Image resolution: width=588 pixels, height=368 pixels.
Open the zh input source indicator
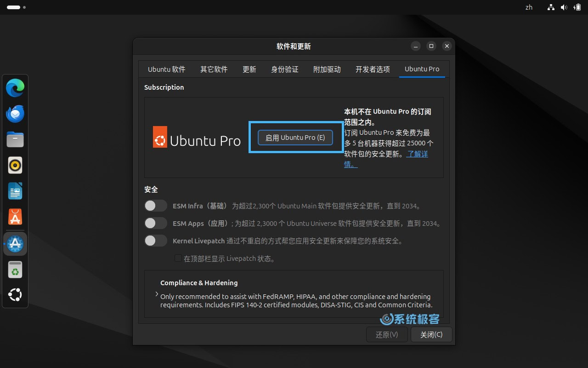[529, 7]
